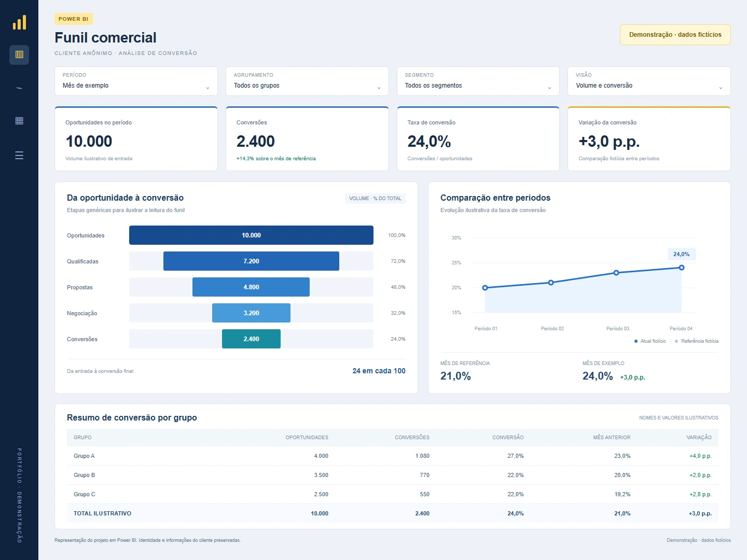The width and height of the screenshot is (747, 560).
Task: Click the POWER BI tag above title
Action: 74,19
